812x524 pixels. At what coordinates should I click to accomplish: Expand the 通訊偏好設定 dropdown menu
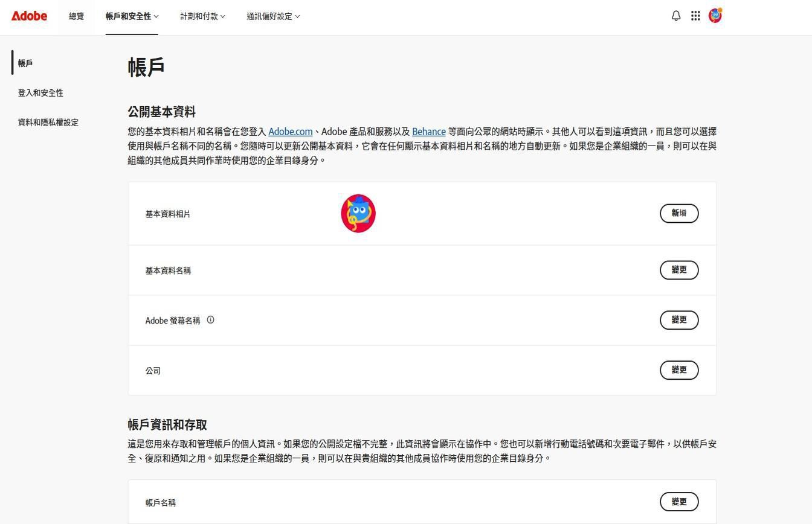click(273, 16)
